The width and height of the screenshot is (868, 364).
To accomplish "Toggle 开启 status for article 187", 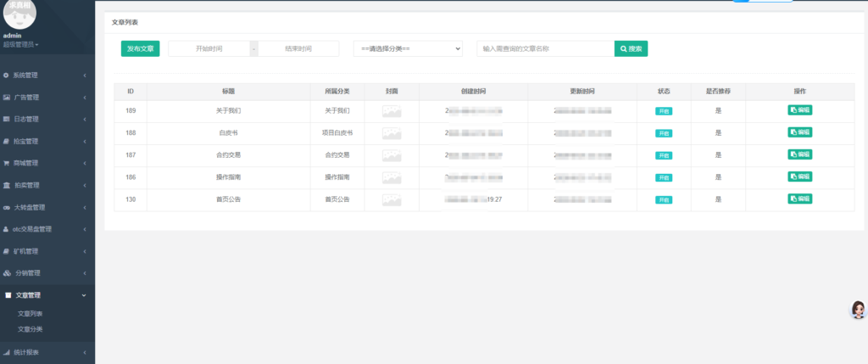I will point(663,155).
